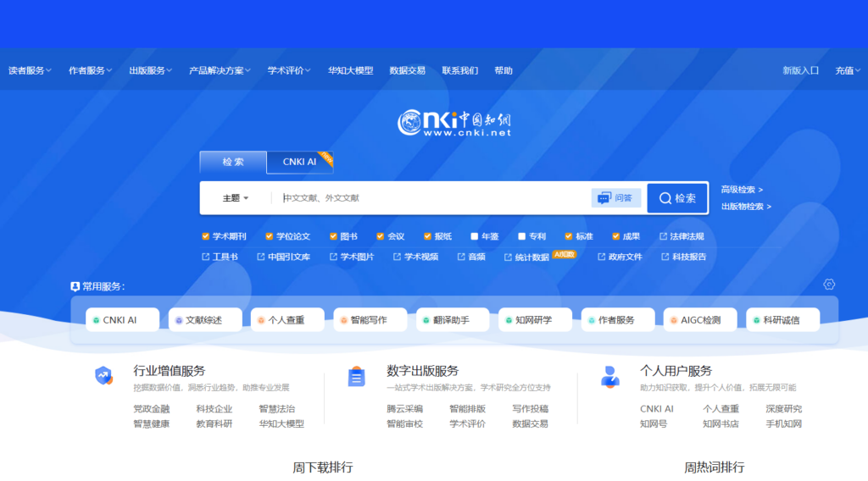
Task: Expand the 出版服务 menu
Action: pyautogui.click(x=151, y=71)
